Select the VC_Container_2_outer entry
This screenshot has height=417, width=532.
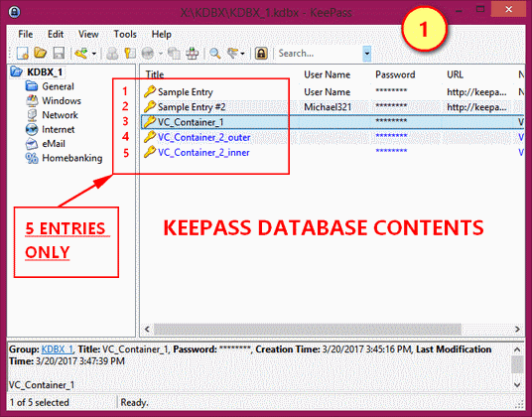click(203, 137)
